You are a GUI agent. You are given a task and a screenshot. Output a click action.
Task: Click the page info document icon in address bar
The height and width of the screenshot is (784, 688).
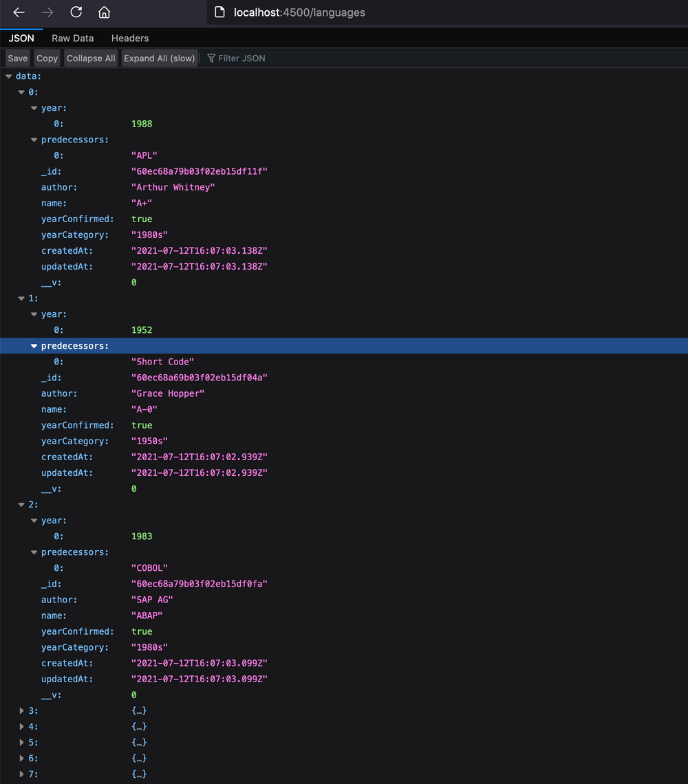[219, 12]
